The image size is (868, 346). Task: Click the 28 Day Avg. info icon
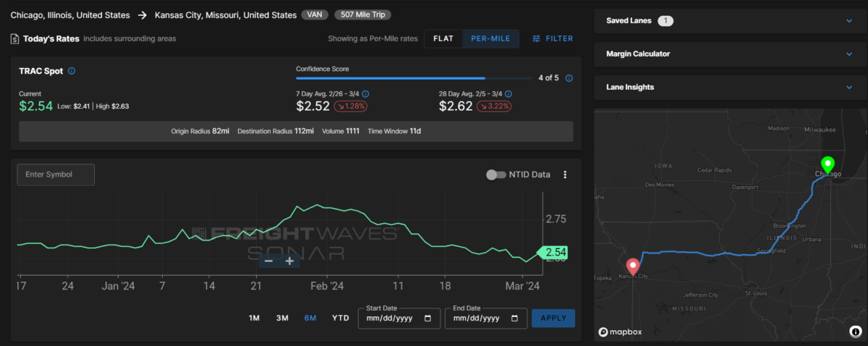[x=509, y=93]
